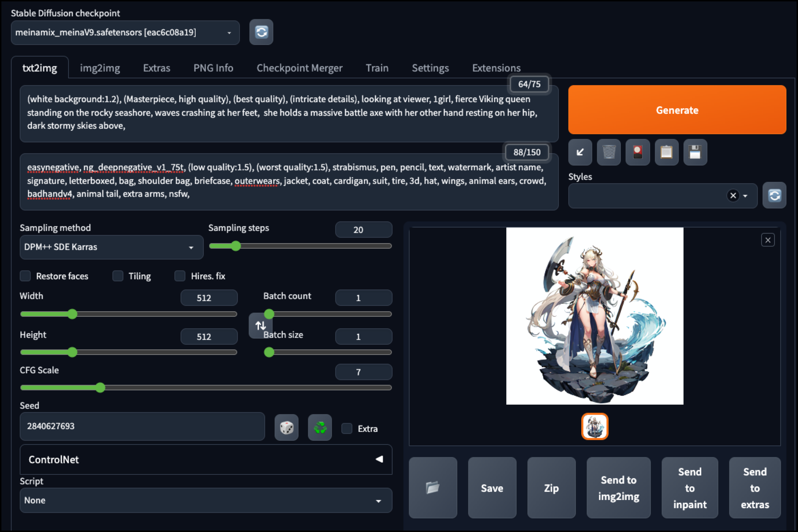
Task: Click the refresh checkpoint list icon
Action: pyautogui.click(x=261, y=32)
